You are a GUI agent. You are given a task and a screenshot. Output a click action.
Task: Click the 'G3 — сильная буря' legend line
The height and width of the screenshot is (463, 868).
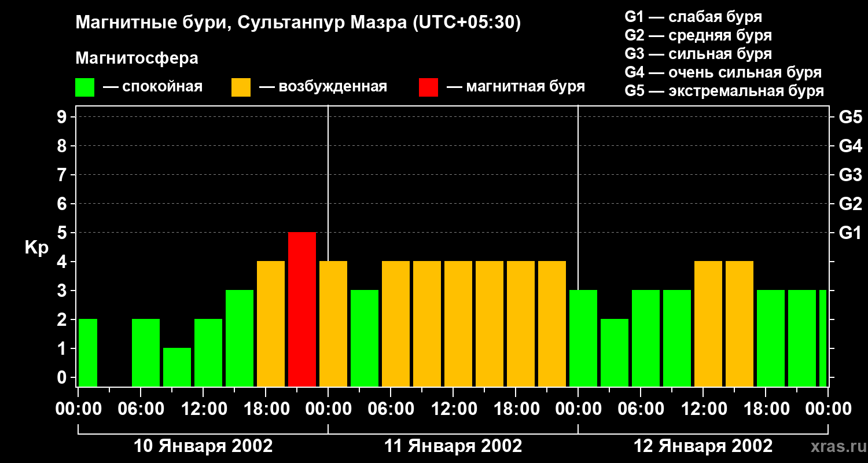point(698,54)
